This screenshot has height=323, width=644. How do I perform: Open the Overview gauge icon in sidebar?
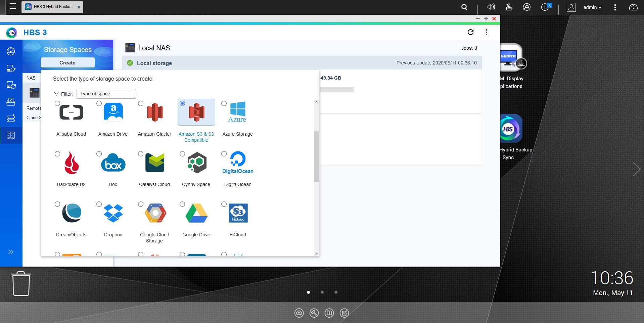pyautogui.click(x=11, y=51)
